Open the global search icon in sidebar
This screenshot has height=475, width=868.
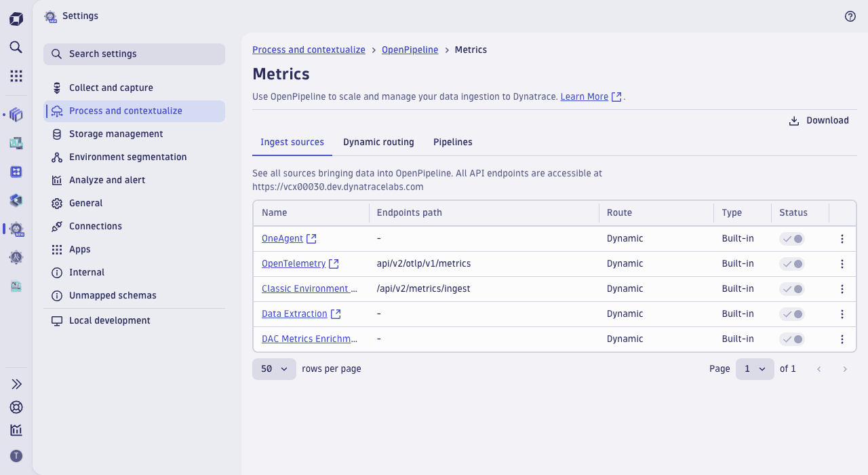pyautogui.click(x=16, y=47)
